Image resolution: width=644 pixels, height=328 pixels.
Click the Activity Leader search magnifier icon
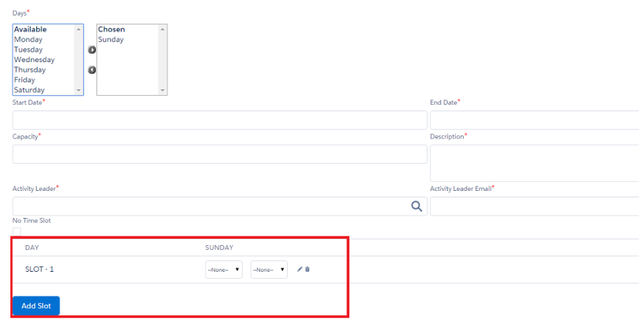pos(417,206)
